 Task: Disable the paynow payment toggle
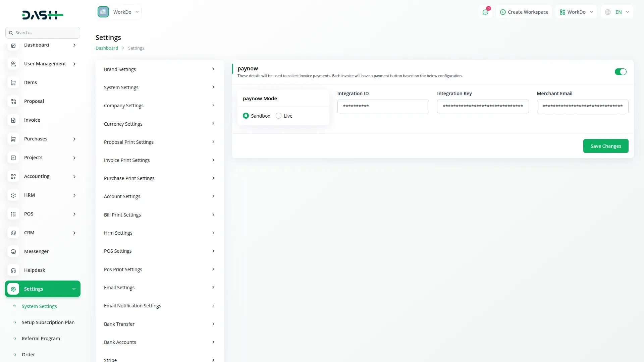click(x=621, y=72)
